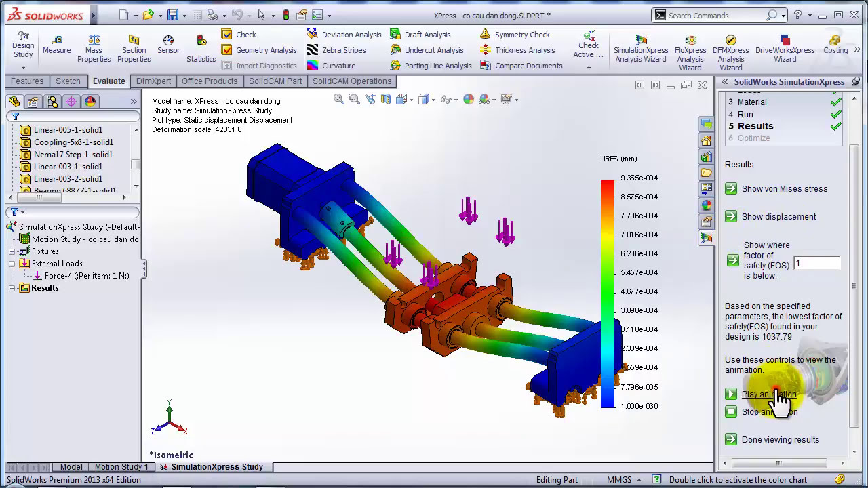Viewport: 868px width, 488px height.
Task: Open the Statistics tool
Action: coord(201,49)
